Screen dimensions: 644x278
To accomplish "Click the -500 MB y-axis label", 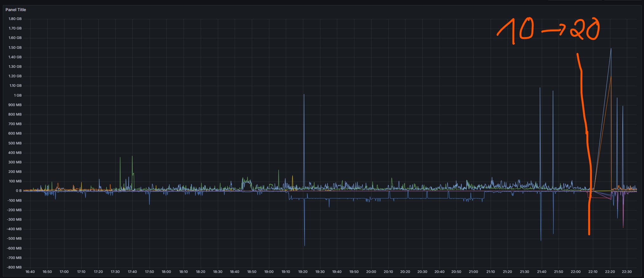I will pos(14,239).
